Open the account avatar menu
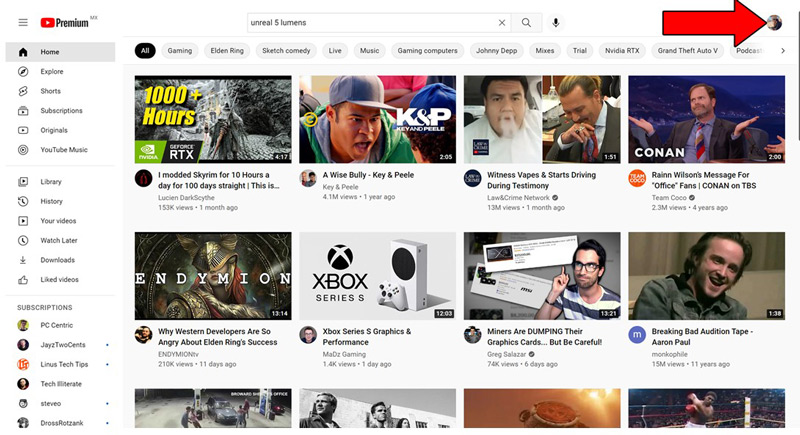800x435 pixels. tap(774, 22)
